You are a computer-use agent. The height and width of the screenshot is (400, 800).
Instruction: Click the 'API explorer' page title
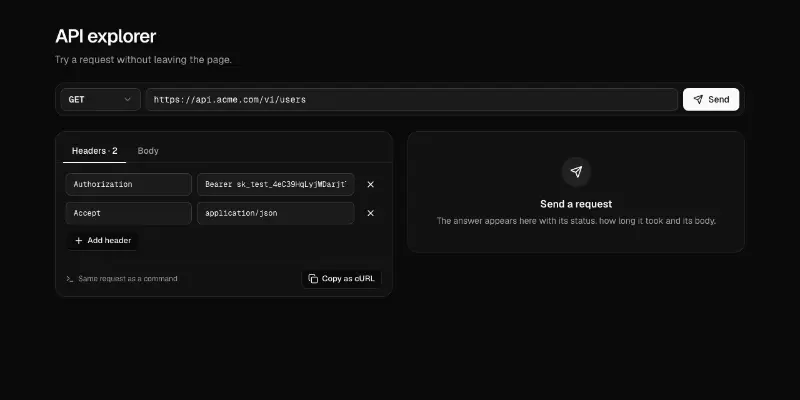tap(106, 37)
